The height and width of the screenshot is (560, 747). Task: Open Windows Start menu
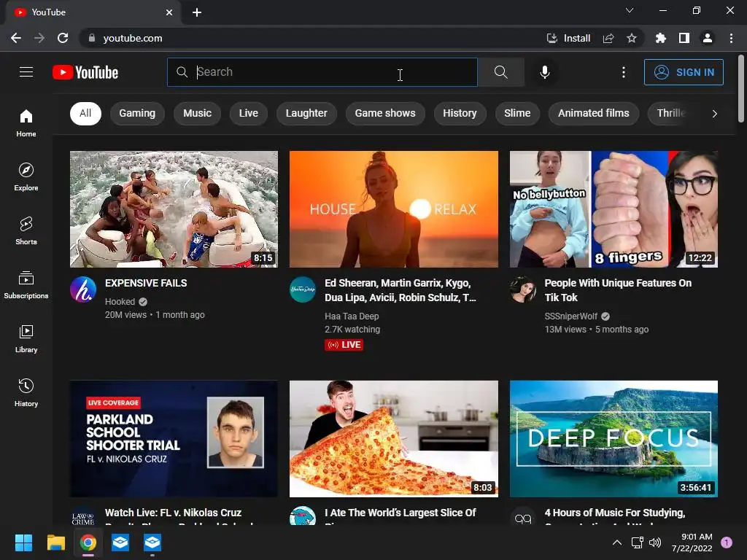(23, 542)
